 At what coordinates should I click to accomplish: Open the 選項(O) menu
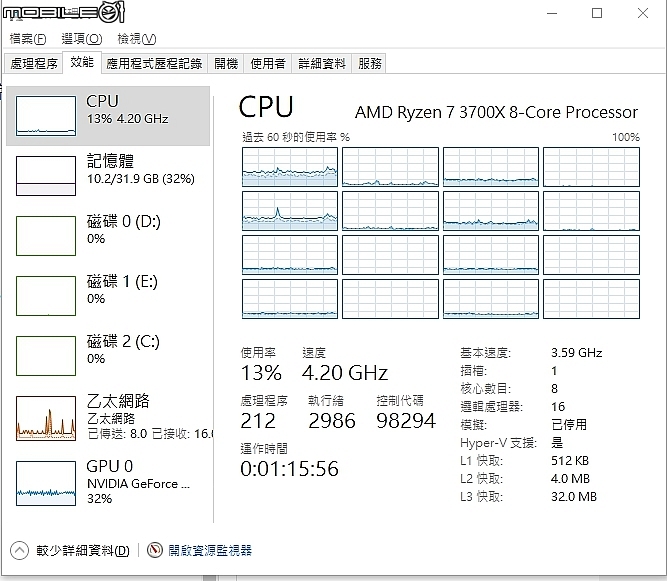[82, 39]
